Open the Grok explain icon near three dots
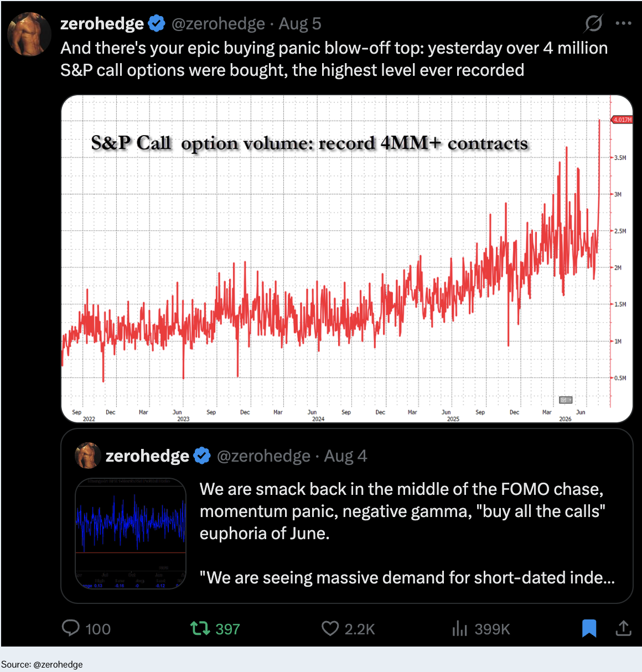This screenshot has height=672, width=642. [593, 23]
